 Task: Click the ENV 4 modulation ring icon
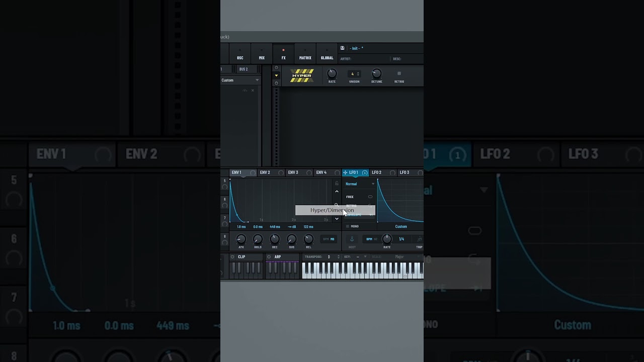(x=337, y=172)
